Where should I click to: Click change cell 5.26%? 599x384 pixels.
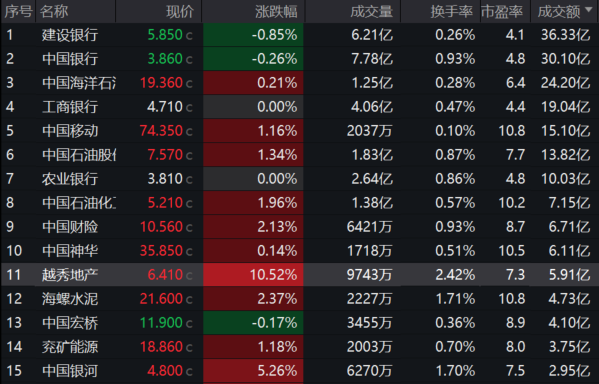click(253, 371)
